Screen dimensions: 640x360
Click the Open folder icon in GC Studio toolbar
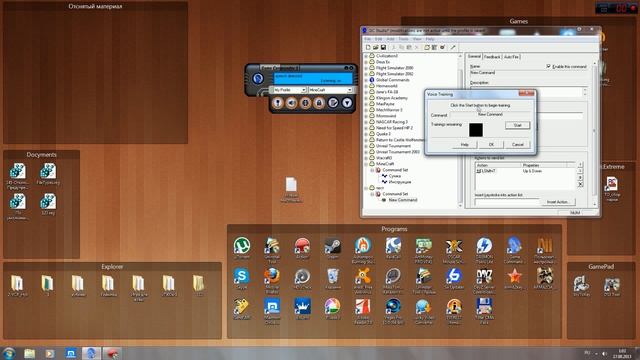[376, 48]
